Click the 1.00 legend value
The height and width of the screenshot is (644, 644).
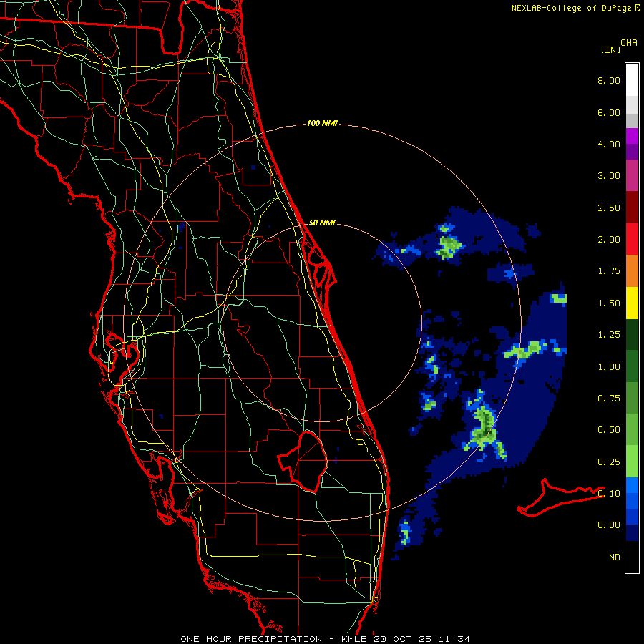tap(609, 367)
